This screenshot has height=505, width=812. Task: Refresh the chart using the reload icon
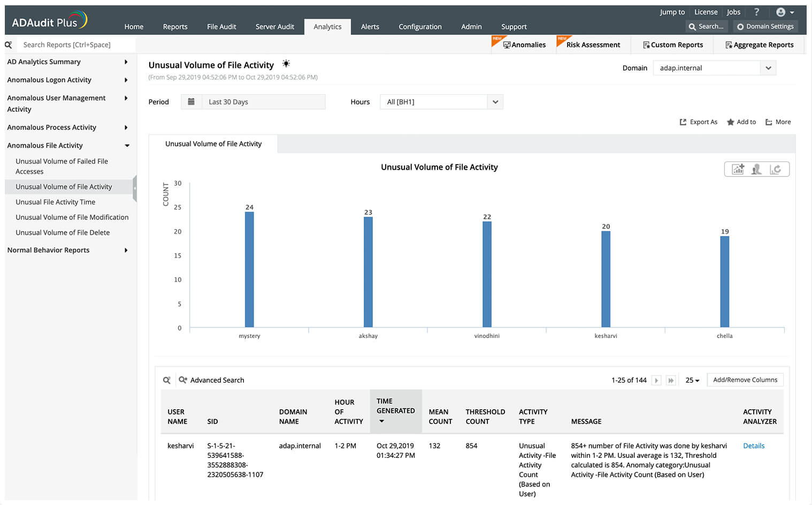[x=776, y=169]
